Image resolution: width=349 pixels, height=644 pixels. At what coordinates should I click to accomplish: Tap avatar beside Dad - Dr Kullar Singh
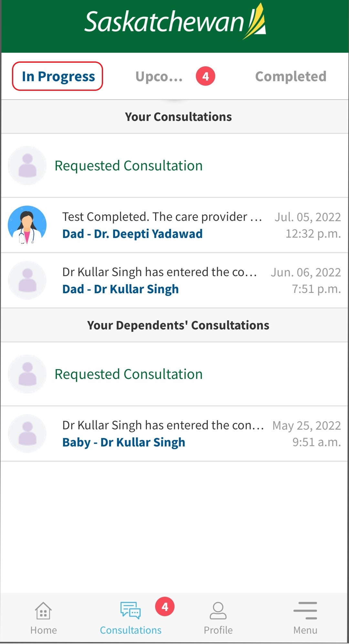point(27,280)
